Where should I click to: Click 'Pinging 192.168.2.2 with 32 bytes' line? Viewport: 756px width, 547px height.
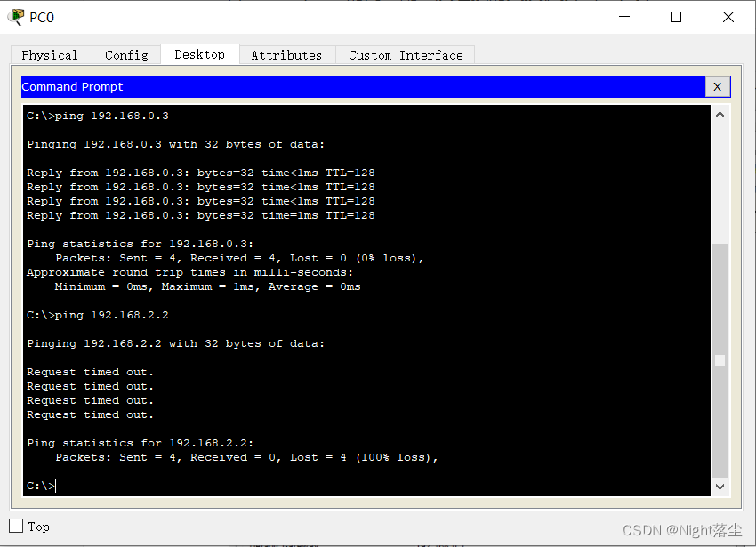176,343
